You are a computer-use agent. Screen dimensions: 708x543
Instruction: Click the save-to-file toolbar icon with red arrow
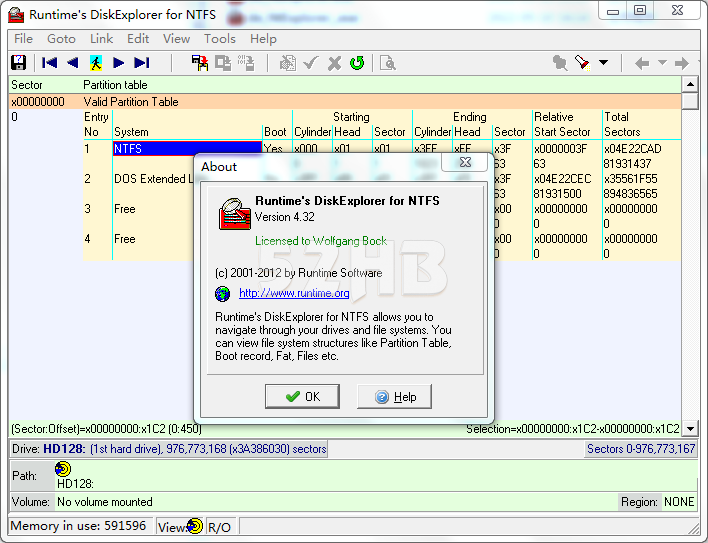point(200,63)
